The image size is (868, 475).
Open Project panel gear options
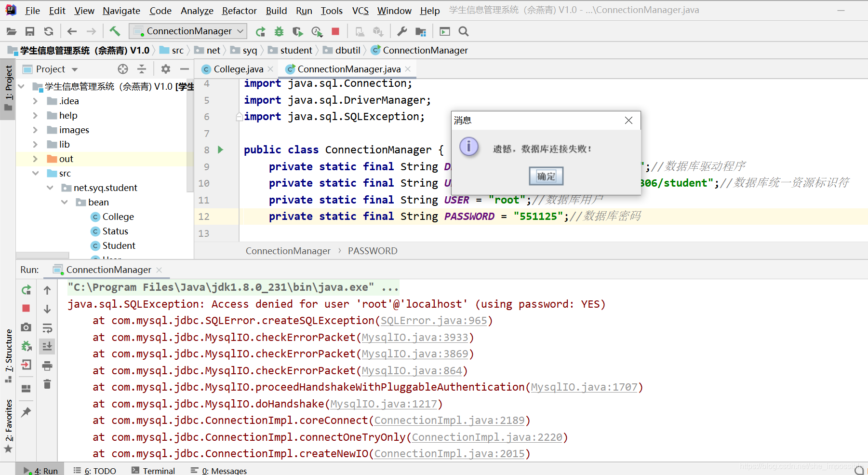(166, 69)
